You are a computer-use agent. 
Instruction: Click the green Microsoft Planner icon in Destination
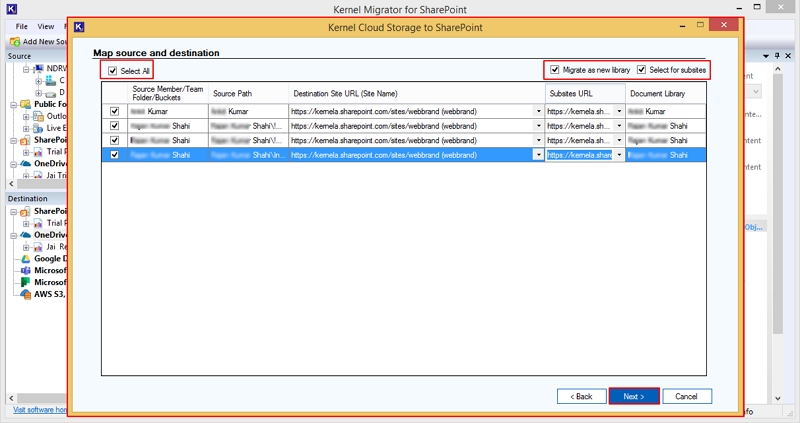coord(26,282)
